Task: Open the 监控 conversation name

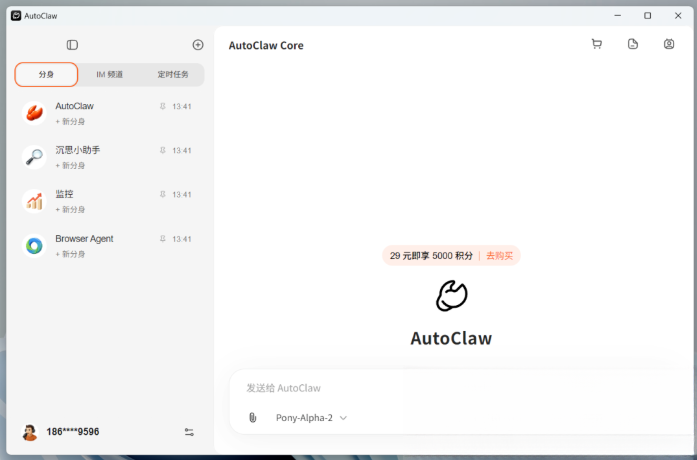Action: point(64,194)
